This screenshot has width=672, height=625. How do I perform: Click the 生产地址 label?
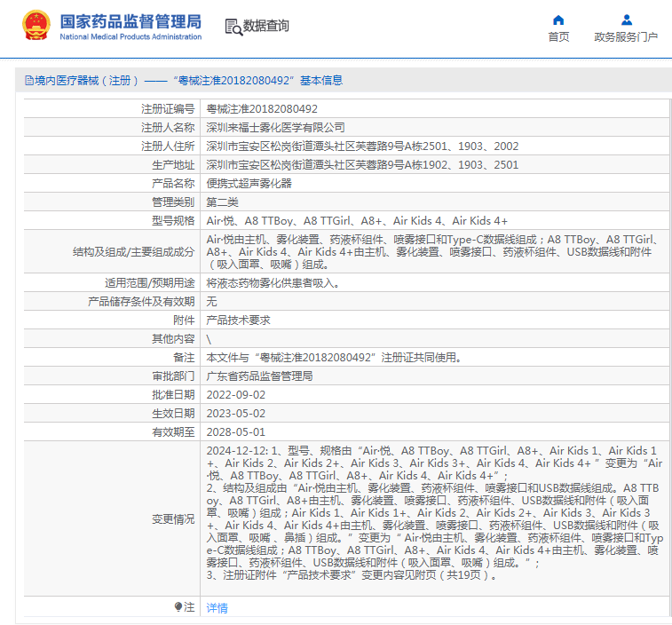pos(173,165)
